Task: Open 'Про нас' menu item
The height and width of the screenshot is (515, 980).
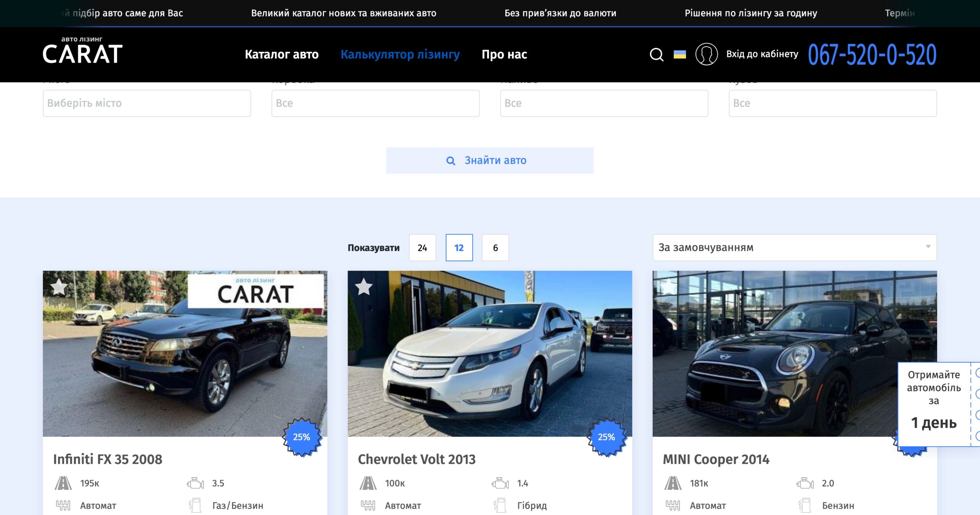Action: (x=504, y=54)
